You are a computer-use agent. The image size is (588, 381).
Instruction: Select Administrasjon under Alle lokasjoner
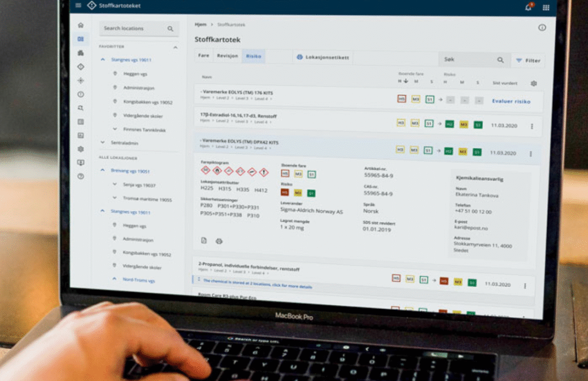(138, 239)
